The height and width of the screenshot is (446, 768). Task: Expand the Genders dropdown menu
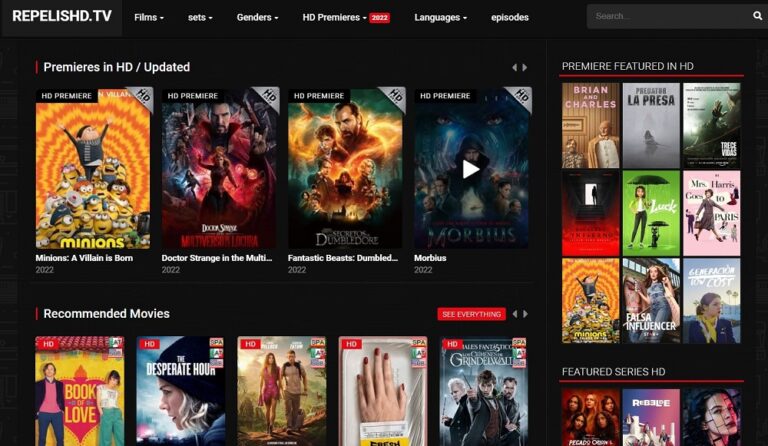pyautogui.click(x=257, y=17)
